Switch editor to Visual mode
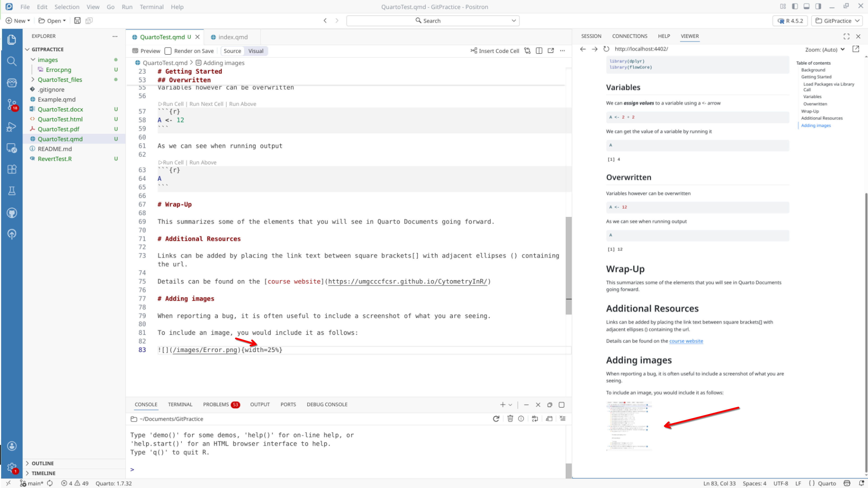Screen dimensions: 868x488 pyautogui.click(x=255, y=51)
